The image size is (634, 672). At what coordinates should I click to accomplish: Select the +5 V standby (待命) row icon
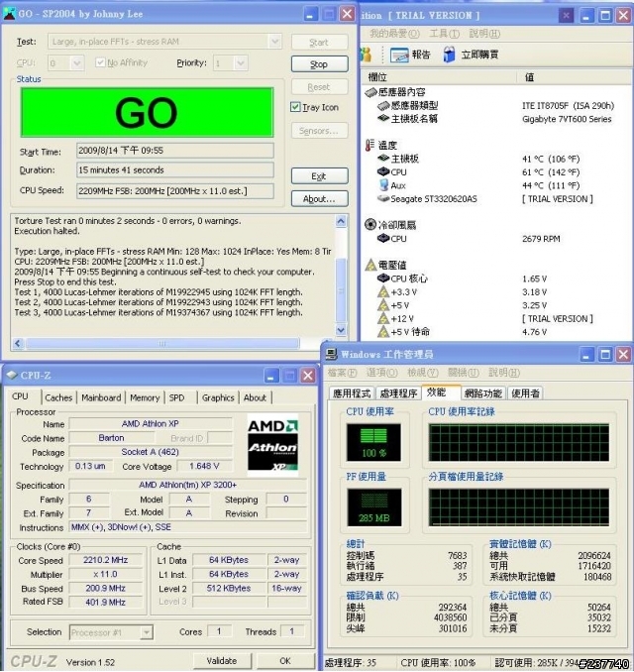(383, 332)
